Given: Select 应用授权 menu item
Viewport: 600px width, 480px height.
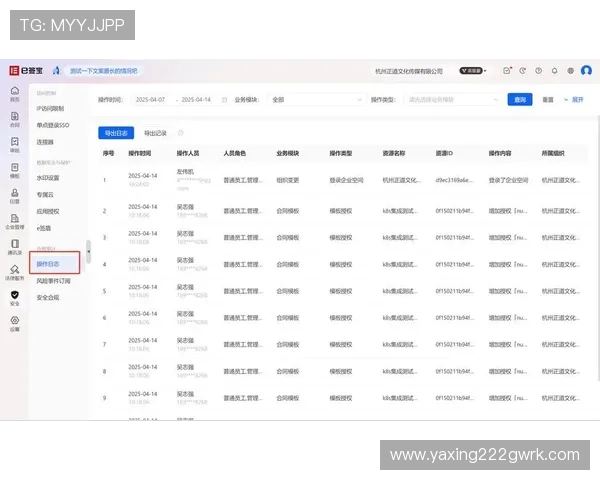Looking at the screenshot, I should pos(47,211).
